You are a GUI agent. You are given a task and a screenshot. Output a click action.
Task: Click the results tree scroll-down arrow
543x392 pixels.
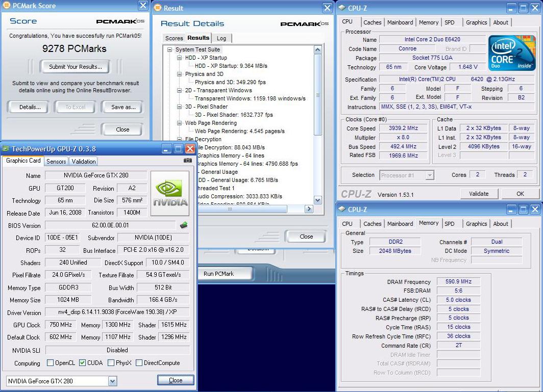coord(317,200)
